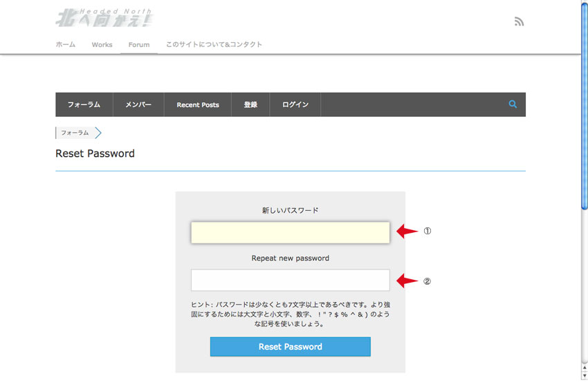Image resolution: width=588 pixels, height=387 pixels.
Task: Select フォーラム in the dark forum bar
Action: click(84, 105)
